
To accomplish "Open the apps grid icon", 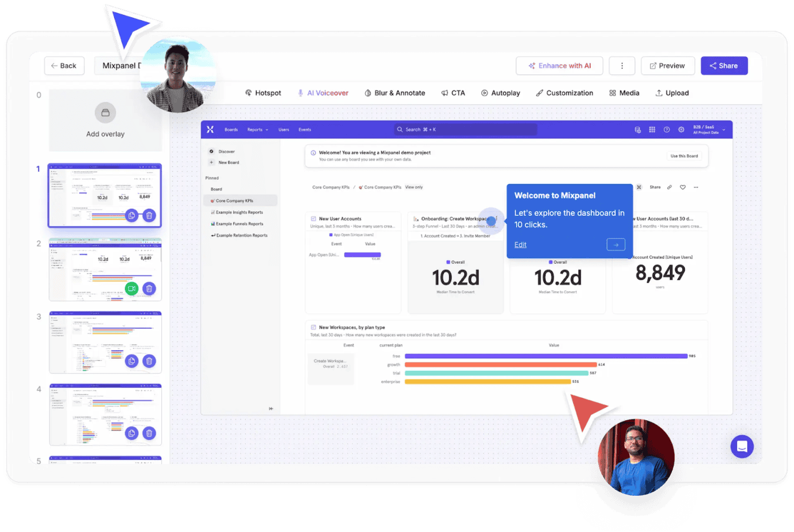I will (652, 130).
